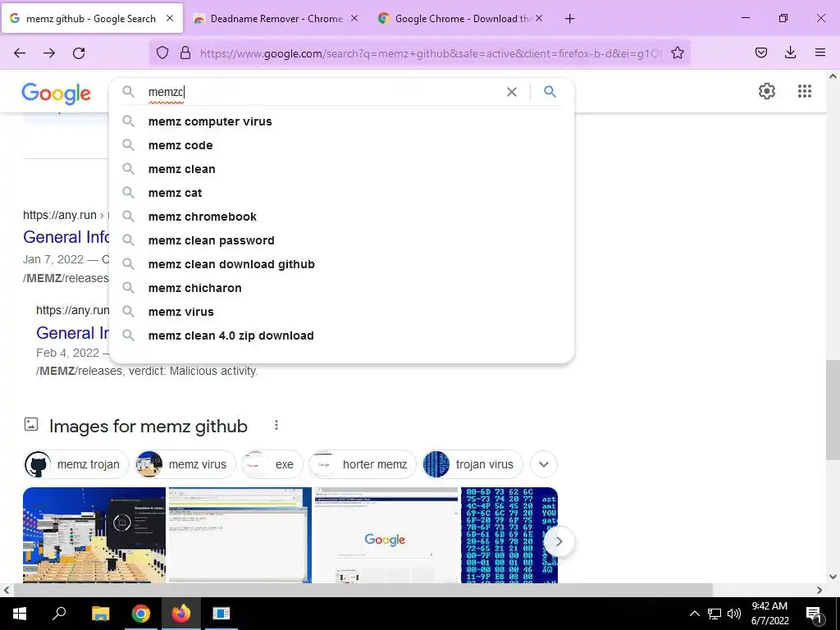Bookmark this page with the star icon

677,52
